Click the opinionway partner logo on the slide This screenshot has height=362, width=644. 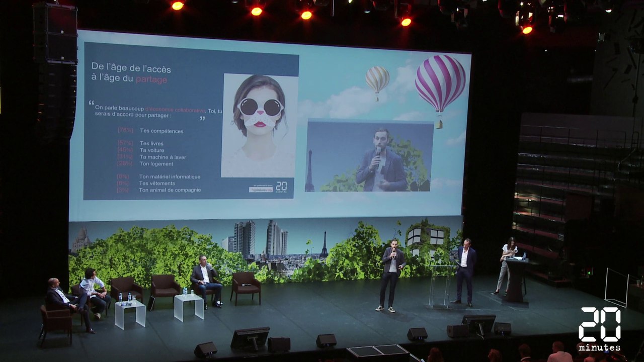tap(261, 189)
